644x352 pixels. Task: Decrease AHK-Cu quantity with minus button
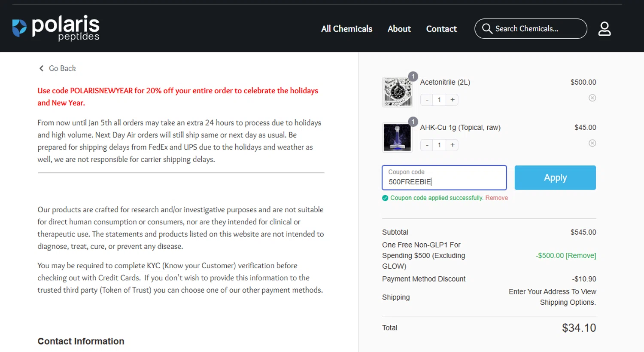(427, 145)
